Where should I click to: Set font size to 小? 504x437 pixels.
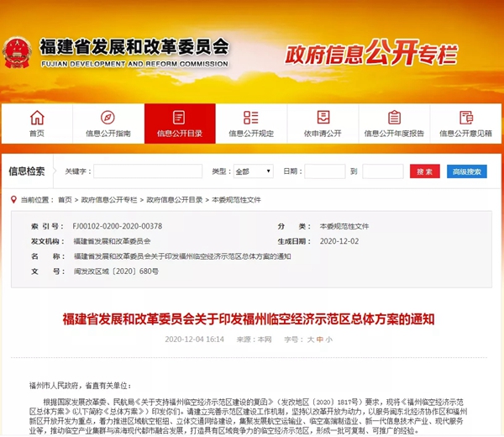pos(329,340)
